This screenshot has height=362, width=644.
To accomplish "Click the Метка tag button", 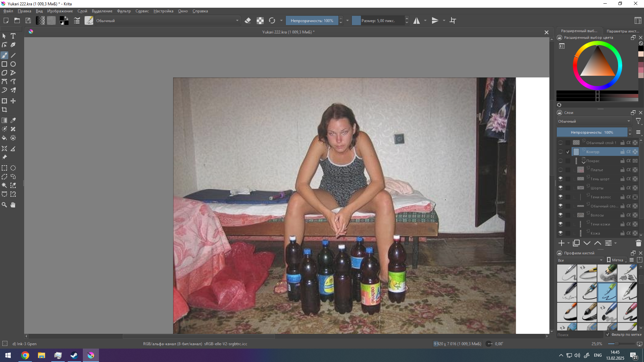I will [617, 260].
